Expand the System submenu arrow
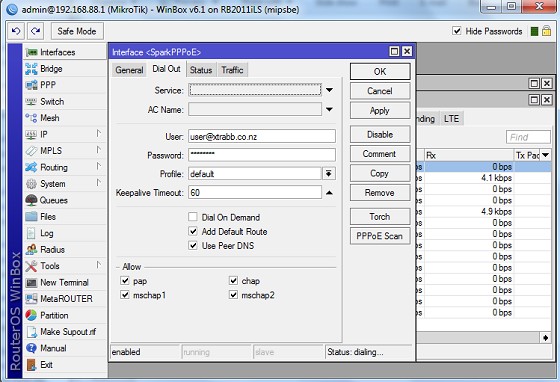This screenshot has width=560, height=382. 99,183
